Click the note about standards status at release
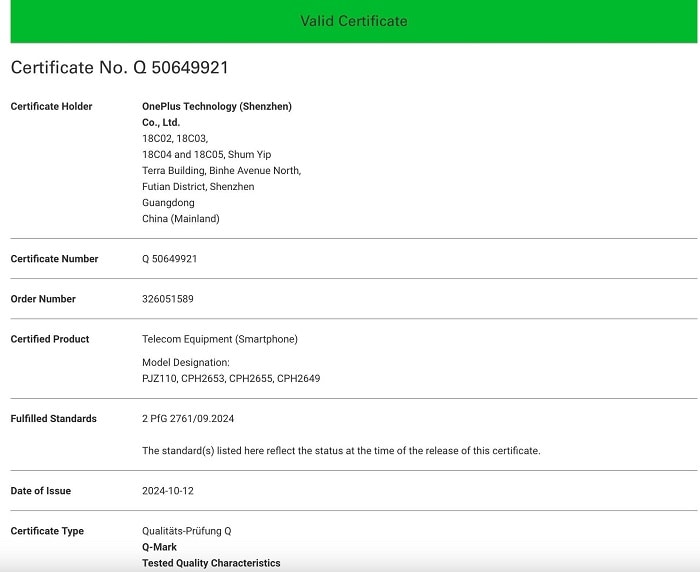Viewport: 700px width, 572px height. 341,451
